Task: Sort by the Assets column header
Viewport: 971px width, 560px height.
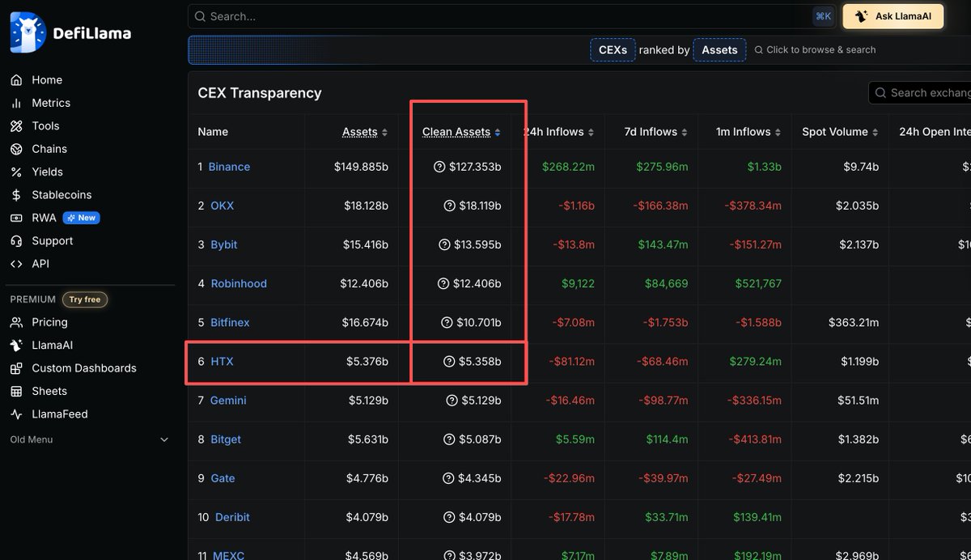Action: click(x=365, y=132)
